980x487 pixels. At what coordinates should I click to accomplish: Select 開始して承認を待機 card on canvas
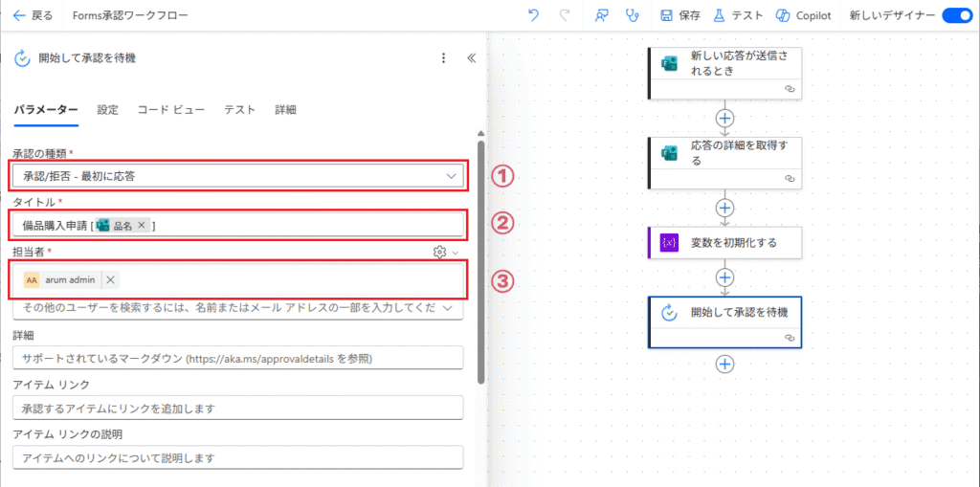[x=725, y=322]
